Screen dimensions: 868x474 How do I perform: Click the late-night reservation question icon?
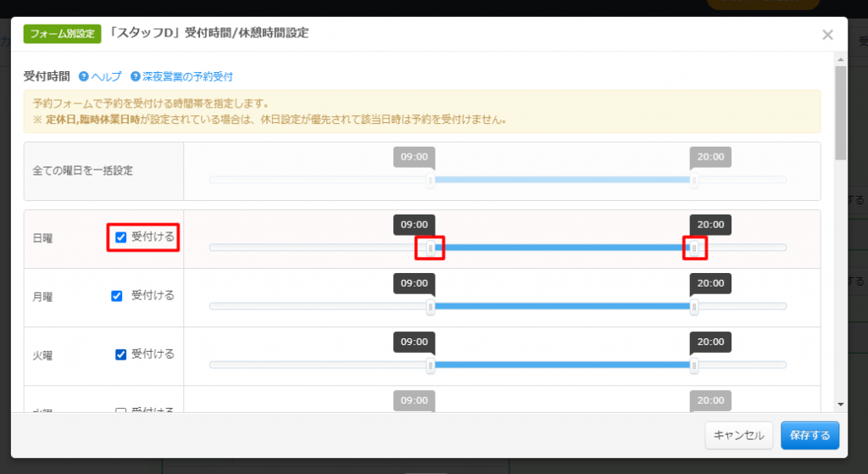click(x=135, y=76)
